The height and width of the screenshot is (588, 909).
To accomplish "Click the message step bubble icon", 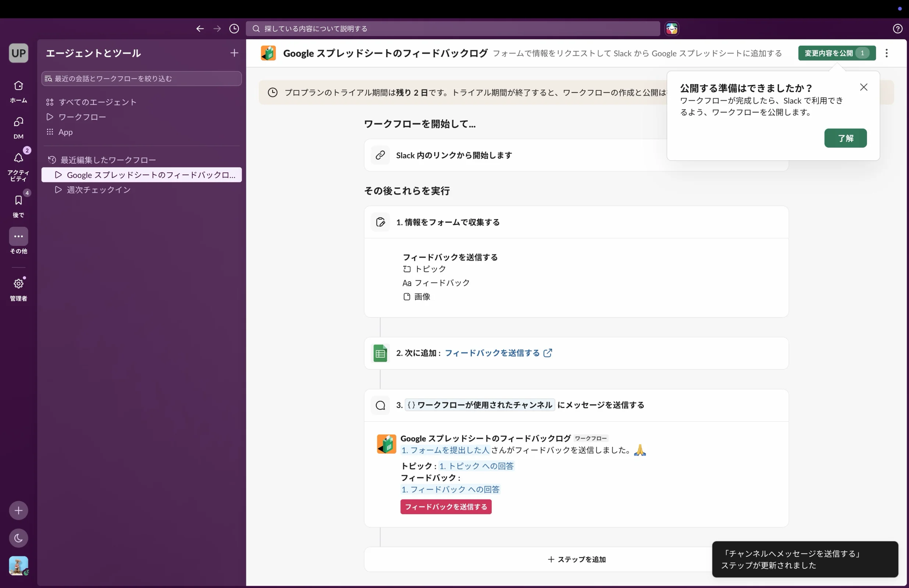I will pos(380,405).
